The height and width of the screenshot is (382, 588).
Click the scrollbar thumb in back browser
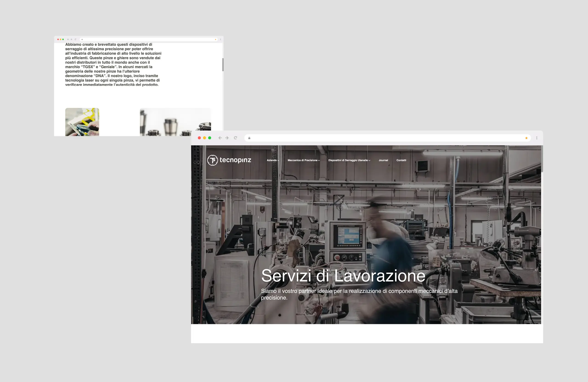coord(223,65)
